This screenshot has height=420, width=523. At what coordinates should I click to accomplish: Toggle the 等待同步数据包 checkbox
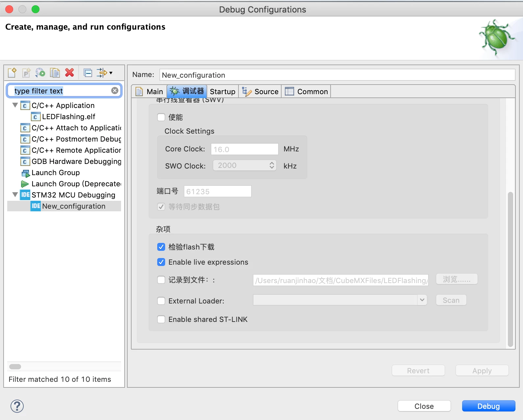pyautogui.click(x=161, y=207)
